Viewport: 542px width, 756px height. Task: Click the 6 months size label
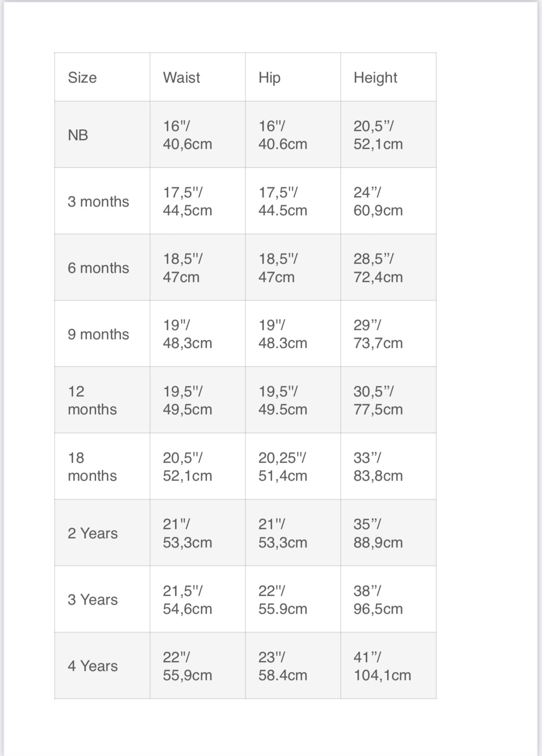(x=98, y=268)
